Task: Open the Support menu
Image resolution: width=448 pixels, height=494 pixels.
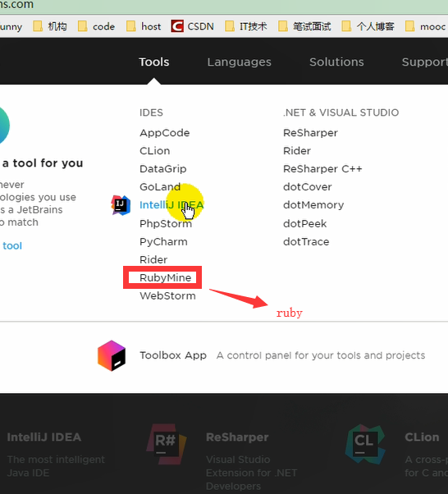Action: pos(425,62)
